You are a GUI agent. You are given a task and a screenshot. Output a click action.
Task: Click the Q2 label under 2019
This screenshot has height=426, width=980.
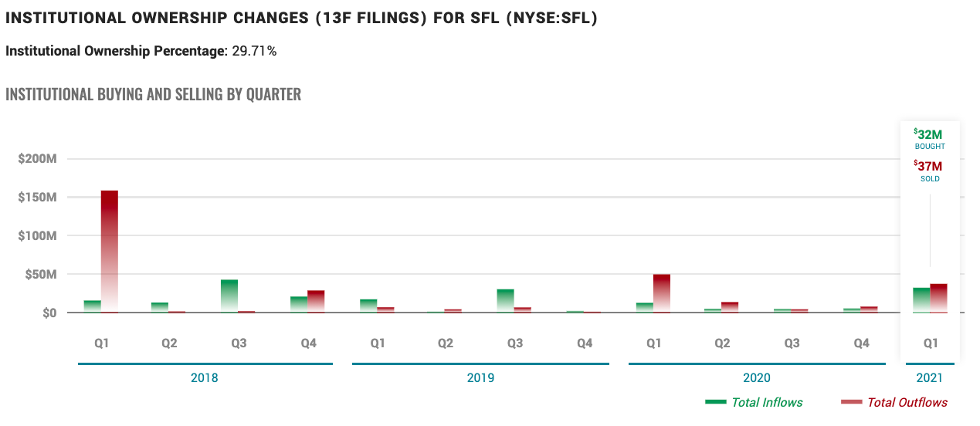coord(446,343)
